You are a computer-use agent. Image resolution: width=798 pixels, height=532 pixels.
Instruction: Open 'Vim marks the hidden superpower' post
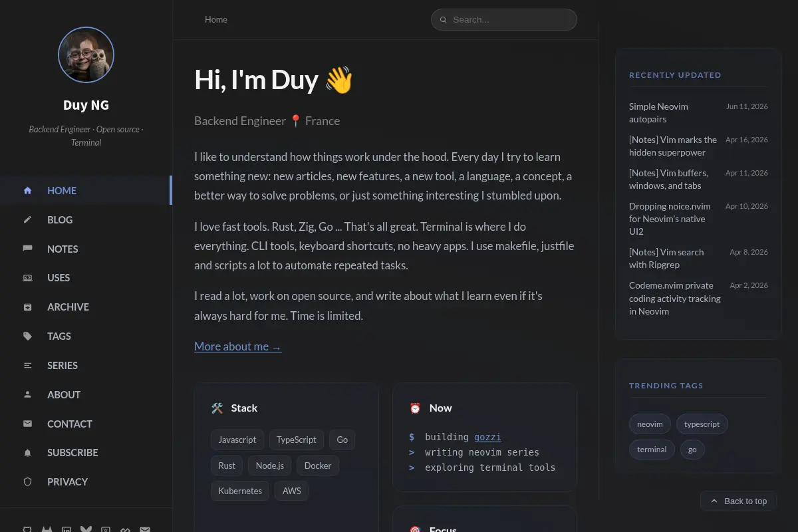click(x=674, y=146)
